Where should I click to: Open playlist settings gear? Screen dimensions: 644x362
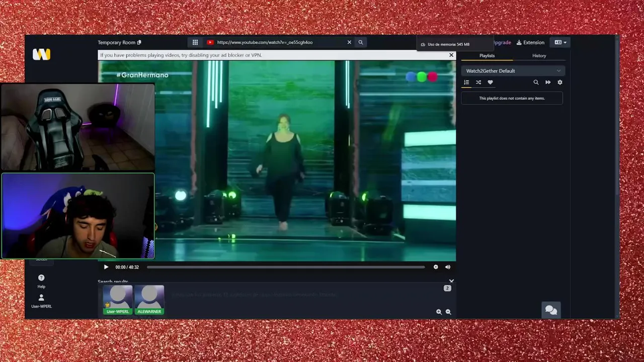point(560,82)
